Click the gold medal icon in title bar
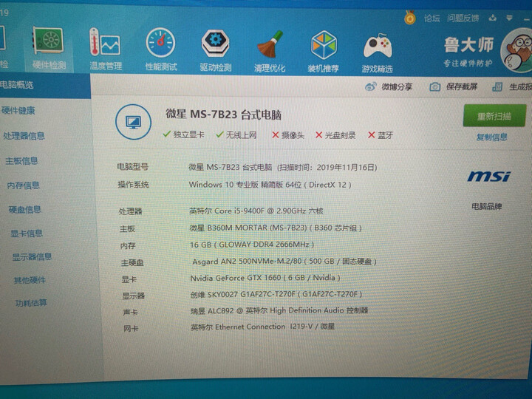 coord(410,17)
